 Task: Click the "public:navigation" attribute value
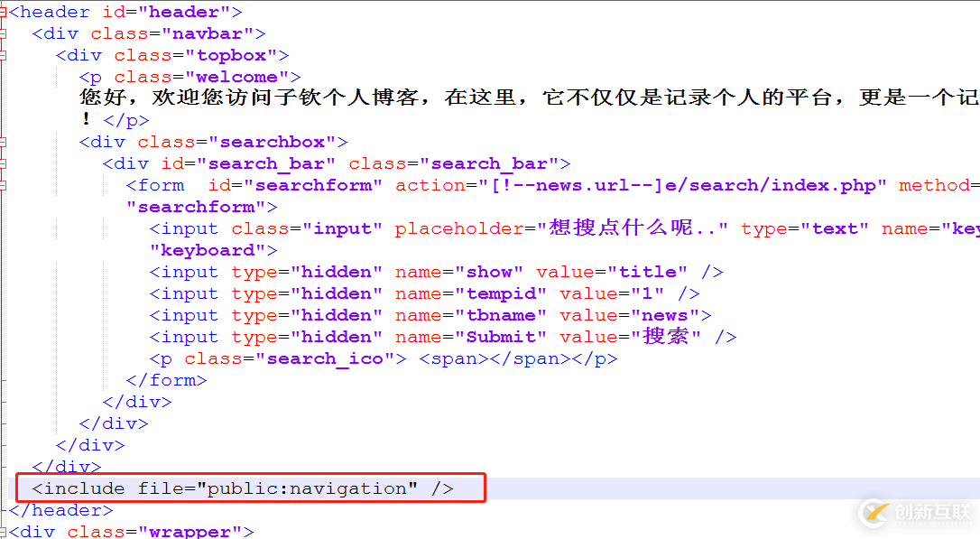tap(312, 488)
